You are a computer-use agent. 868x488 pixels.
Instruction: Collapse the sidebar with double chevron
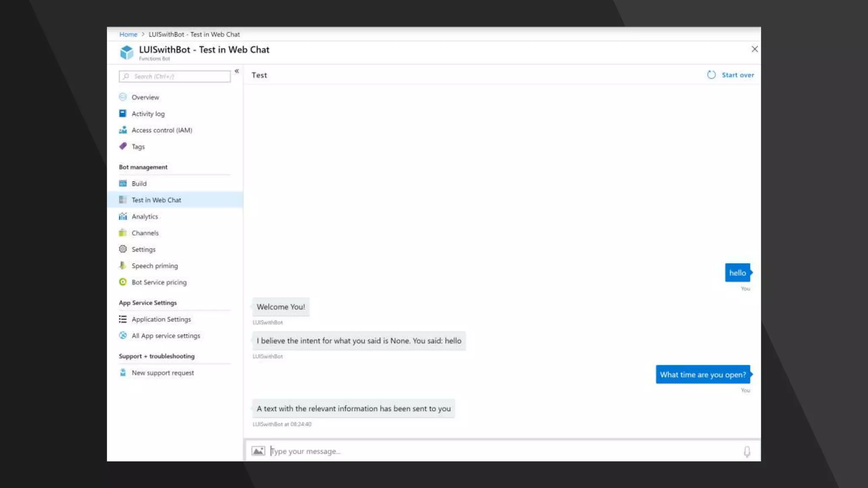[x=237, y=71]
